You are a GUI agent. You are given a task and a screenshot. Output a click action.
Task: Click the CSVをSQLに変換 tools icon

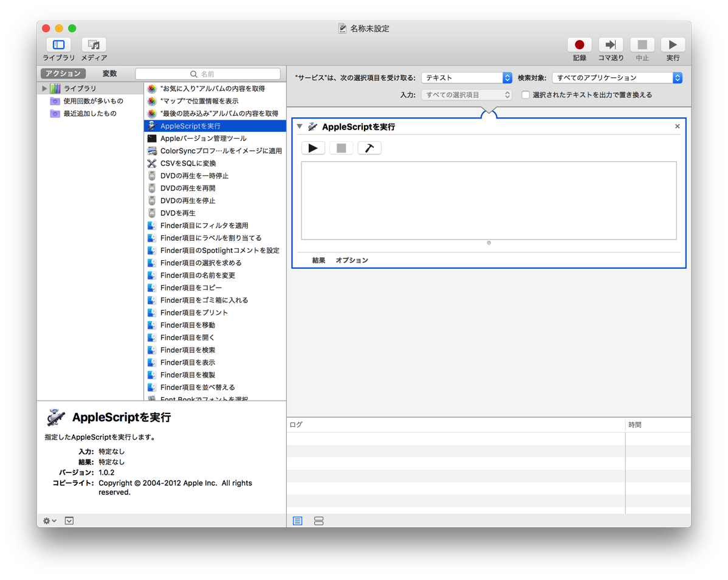tap(152, 164)
